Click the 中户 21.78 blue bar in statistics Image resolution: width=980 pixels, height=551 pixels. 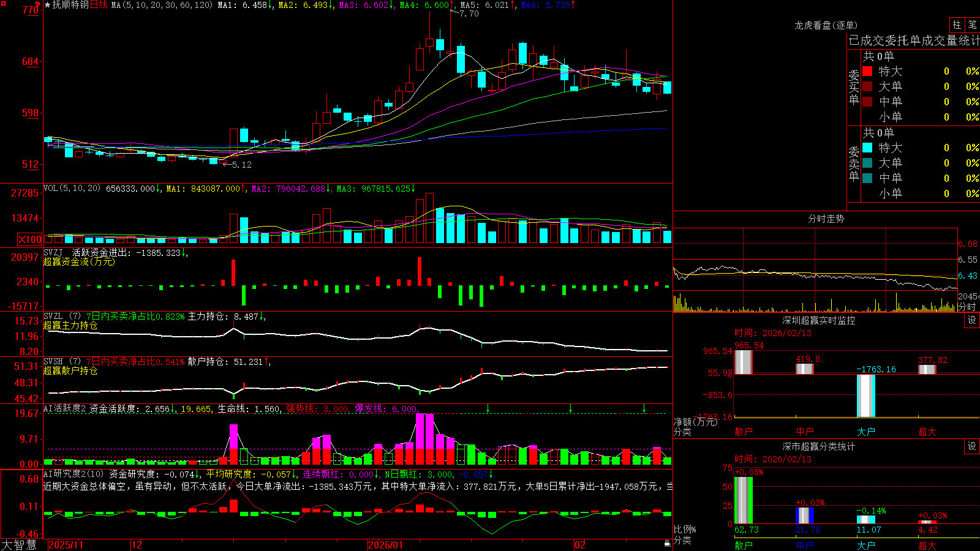804,515
